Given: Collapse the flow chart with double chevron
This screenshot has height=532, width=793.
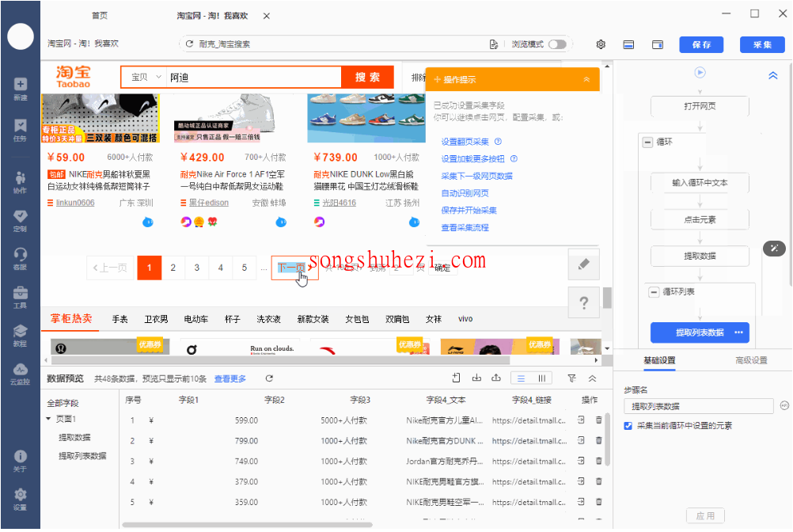Looking at the screenshot, I should click(x=772, y=75).
